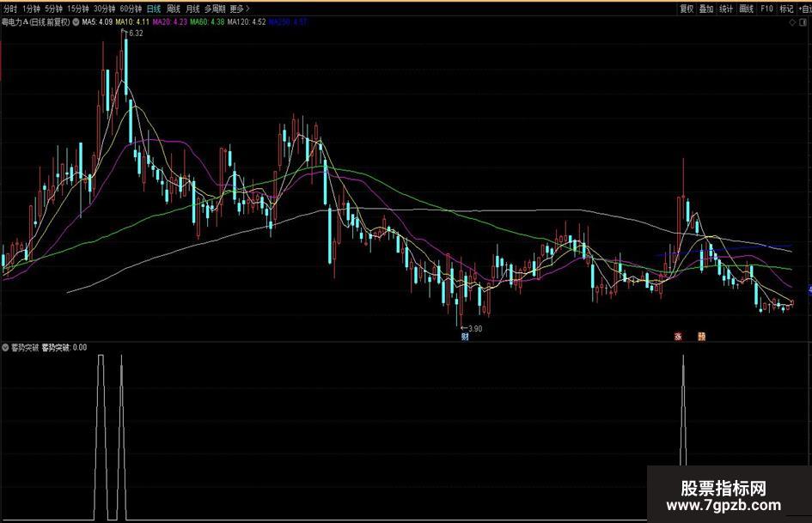Screen dimensions: 812x523
Task: Click the MA250 value label
Action: point(288,22)
